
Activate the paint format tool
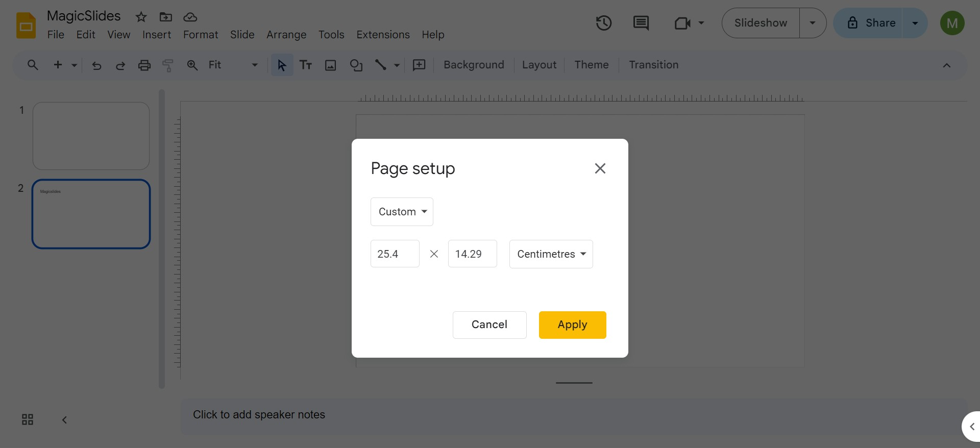168,65
